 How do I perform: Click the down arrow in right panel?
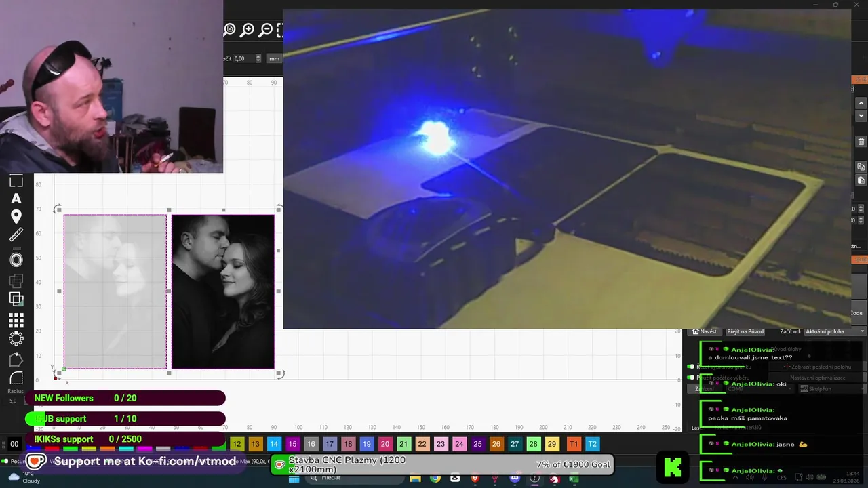861,116
